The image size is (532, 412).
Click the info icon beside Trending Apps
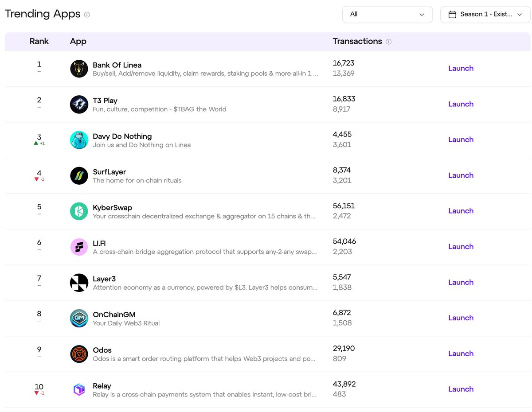[87, 15]
